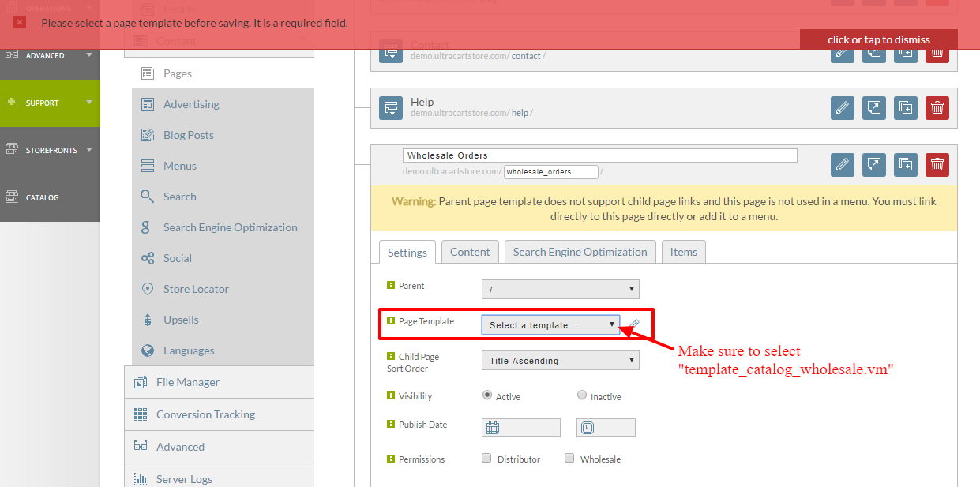Click the Advertising sidebar icon
The width and height of the screenshot is (980, 487).
(147, 104)
